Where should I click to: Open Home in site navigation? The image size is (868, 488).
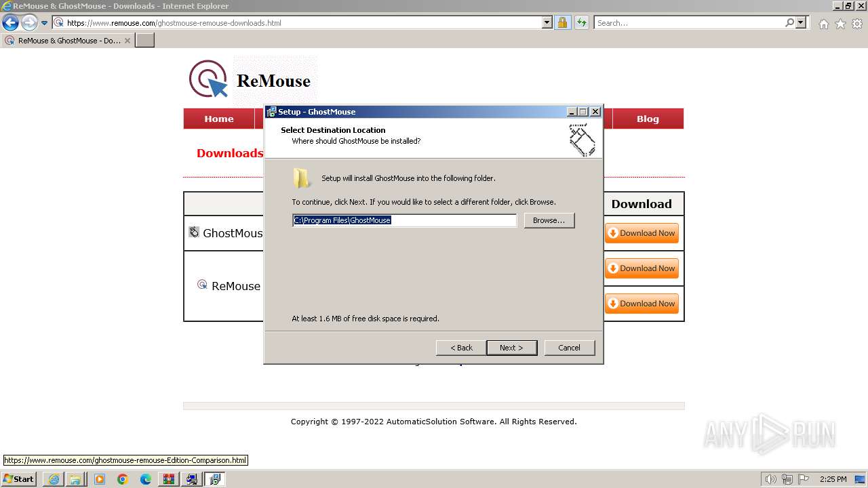coord(219,119)
